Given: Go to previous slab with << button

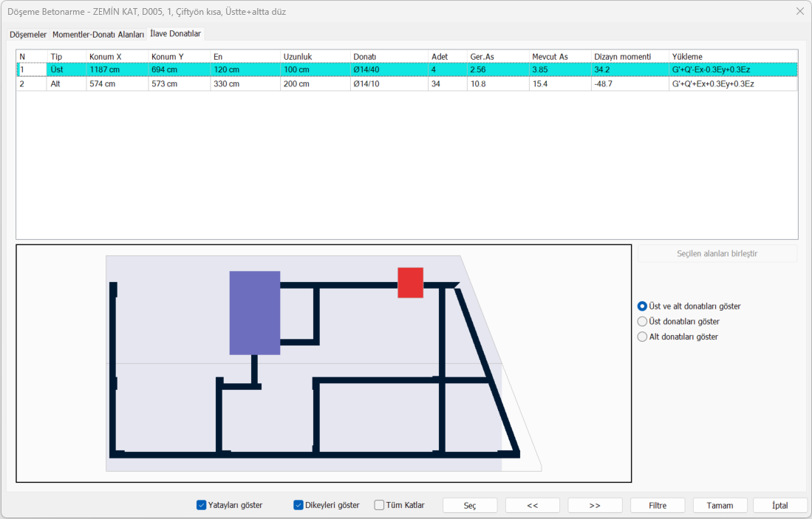Looking at the screenshot, I should 533,506.
